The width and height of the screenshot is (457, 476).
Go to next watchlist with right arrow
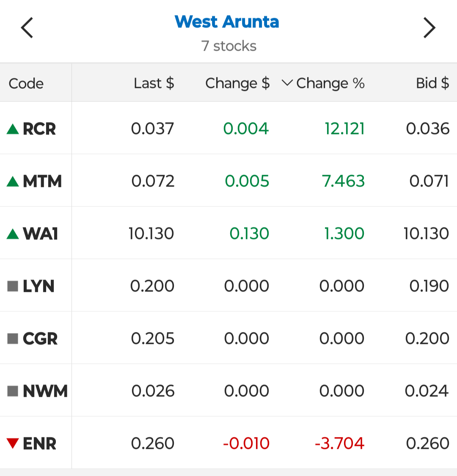click(x=429, y=28)
